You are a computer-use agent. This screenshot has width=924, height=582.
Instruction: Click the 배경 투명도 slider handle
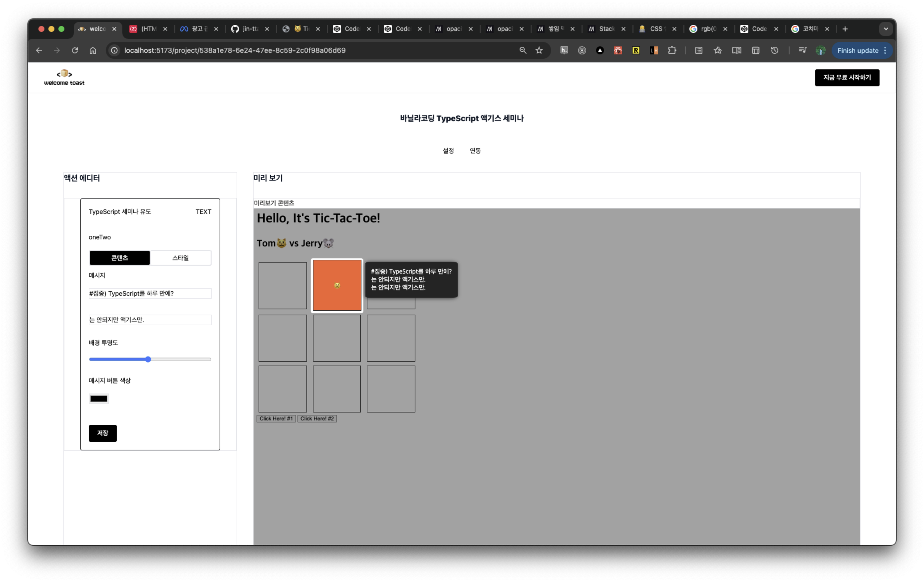[x=148, y=359]
